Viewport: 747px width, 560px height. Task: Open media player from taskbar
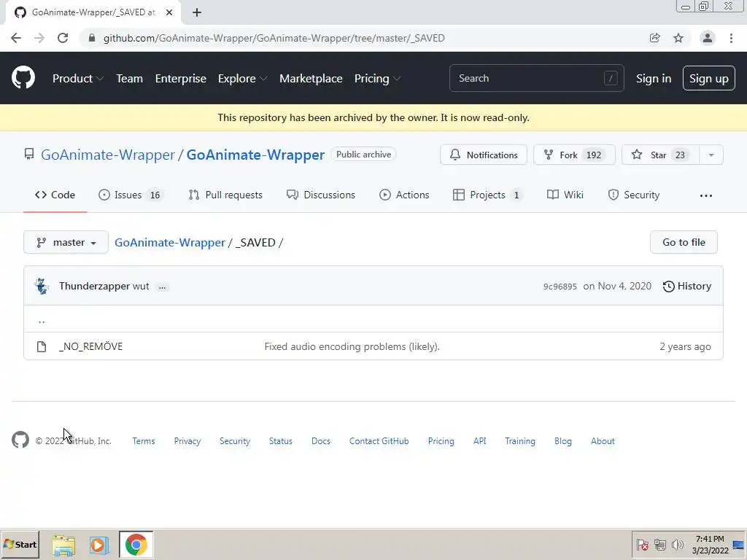99,545
